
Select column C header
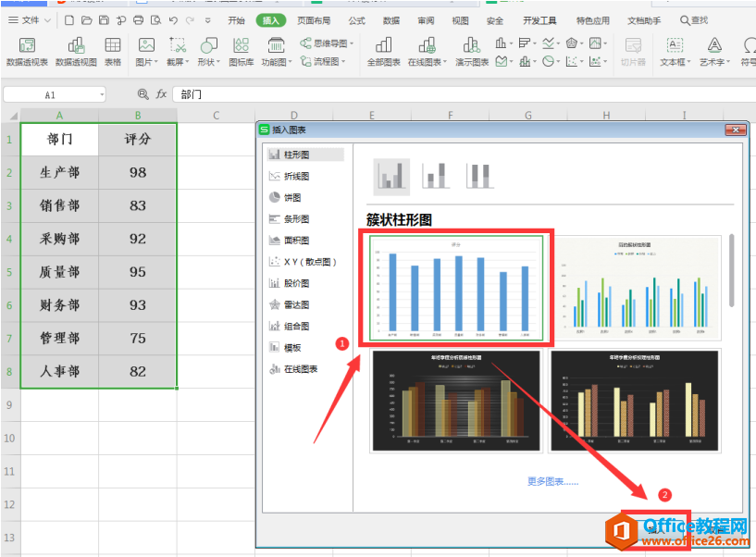[216, 116]
